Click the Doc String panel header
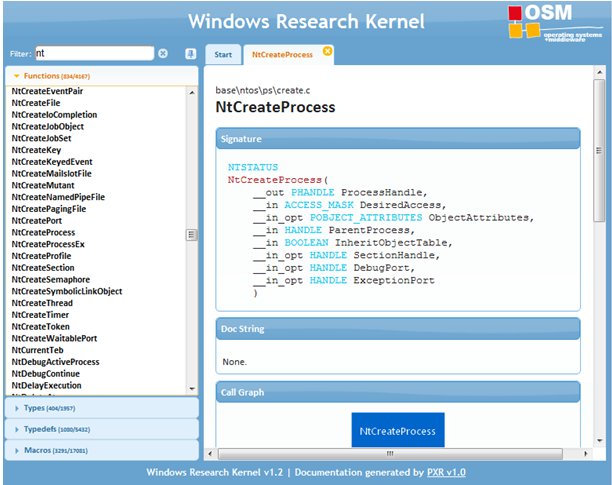Viewport: 612px width, 485px height. tap(398, 329)
